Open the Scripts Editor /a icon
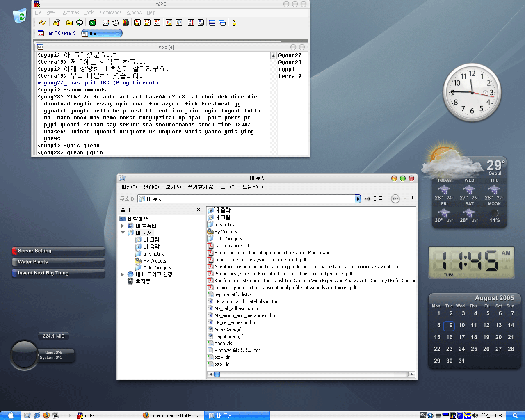 coord(93,23)
